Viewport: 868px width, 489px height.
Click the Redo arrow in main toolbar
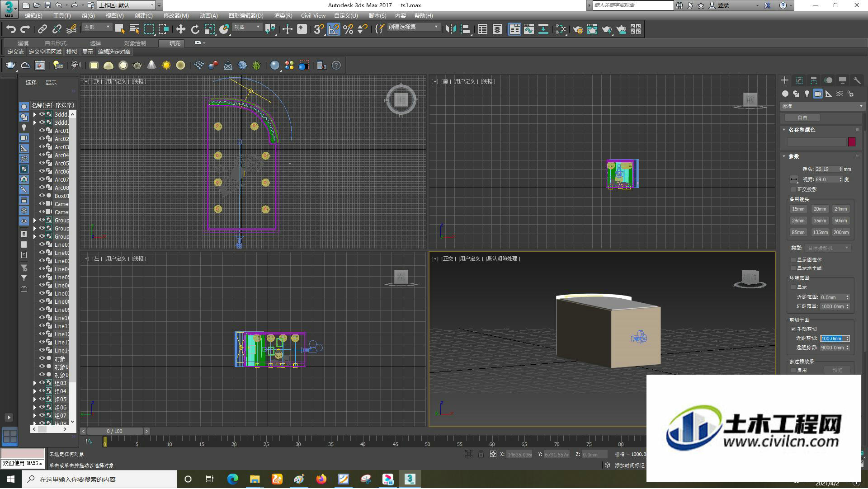(x=25, y=29)
